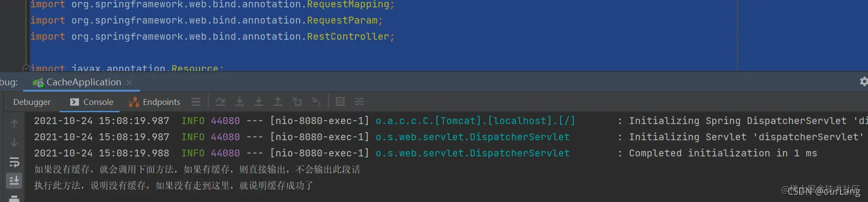Image resolution: width=868 pixels, height=202 pixels.
Task: Open debug panel settings gear
Action: (864, 81)
